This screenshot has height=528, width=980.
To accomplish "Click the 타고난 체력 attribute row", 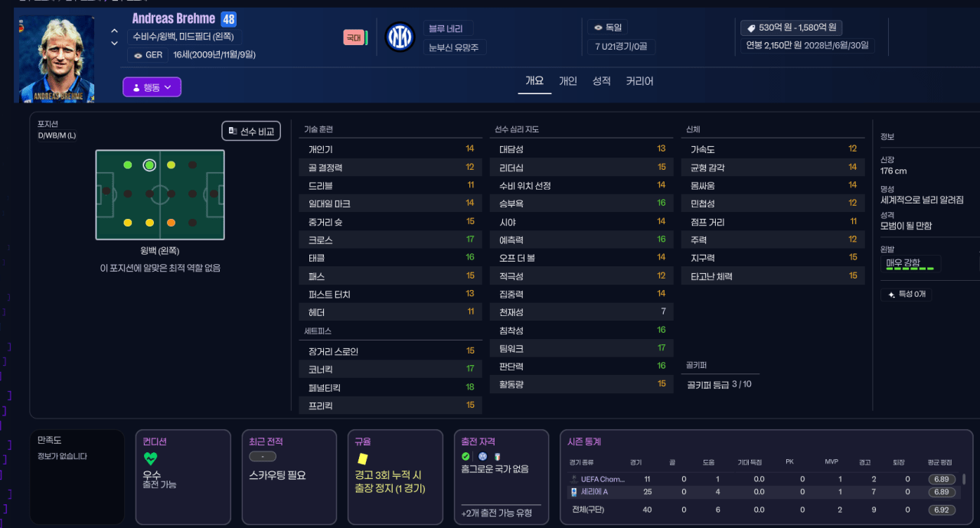I will point(773,276).
